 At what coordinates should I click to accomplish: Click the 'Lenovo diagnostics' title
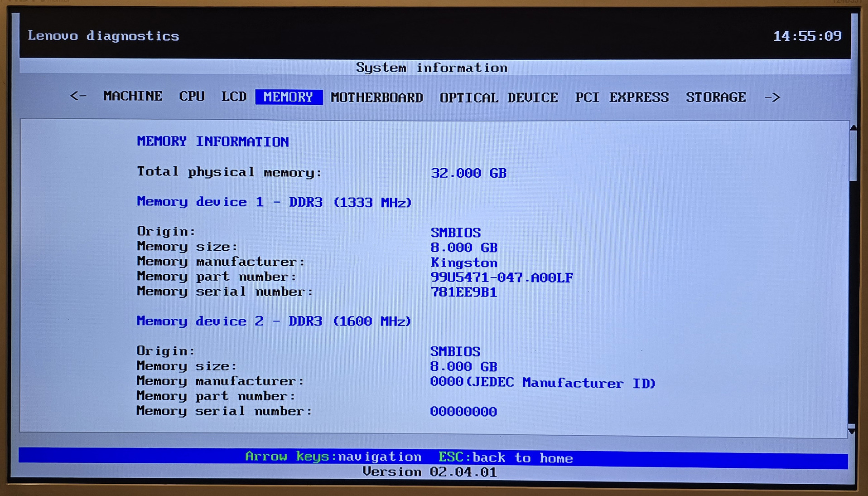point(103,36)
